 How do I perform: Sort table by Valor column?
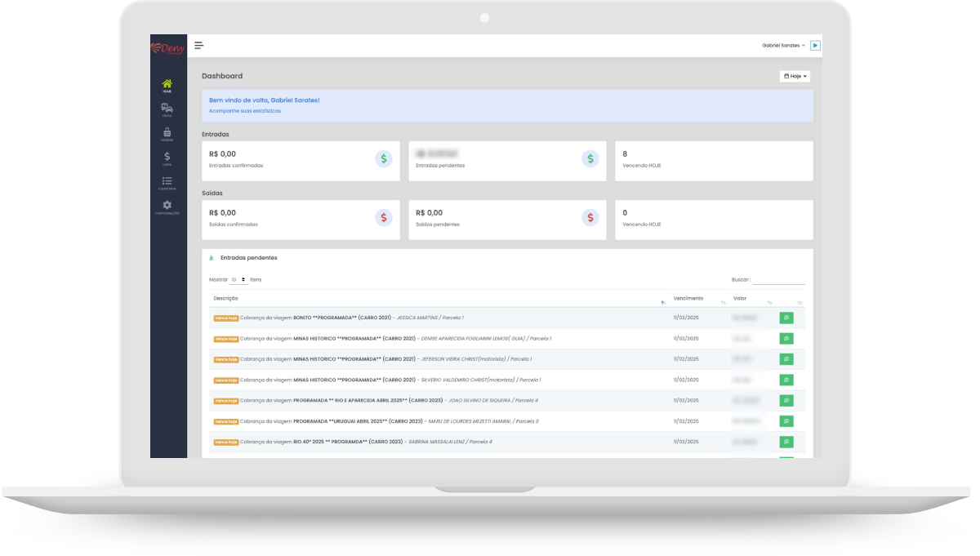pyautogui.click(x=740, y=298)
